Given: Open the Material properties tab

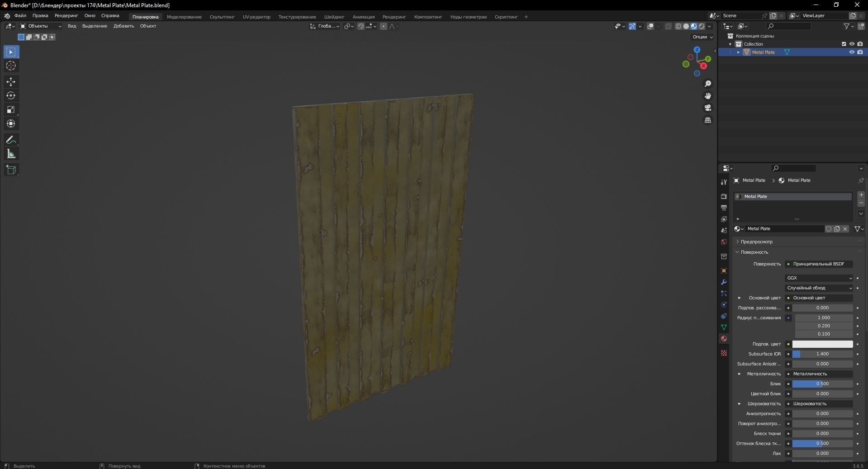Looking at the screenshot, I should (x=724, y=338).
